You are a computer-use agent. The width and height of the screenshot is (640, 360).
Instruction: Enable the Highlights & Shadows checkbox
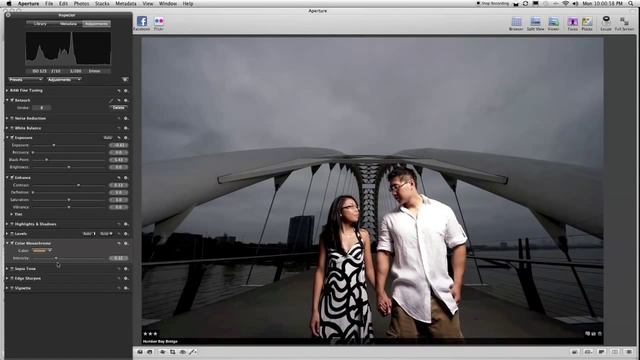(x=12, y=224)
